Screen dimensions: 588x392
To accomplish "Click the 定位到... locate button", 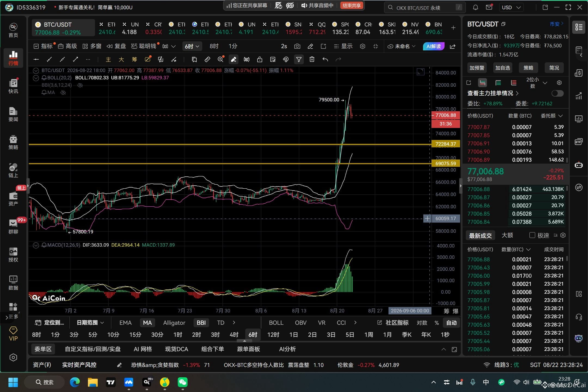I will click(x=50, y=323).
